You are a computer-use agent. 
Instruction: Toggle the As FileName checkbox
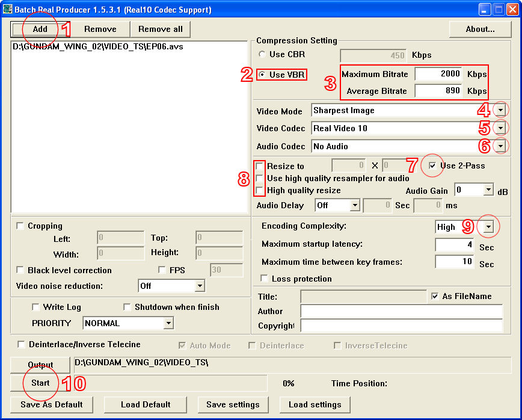point(435,296)
